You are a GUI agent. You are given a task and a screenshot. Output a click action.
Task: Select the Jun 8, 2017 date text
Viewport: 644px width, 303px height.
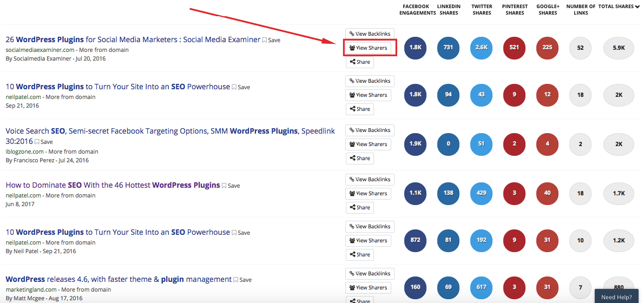tap(20, 204)
